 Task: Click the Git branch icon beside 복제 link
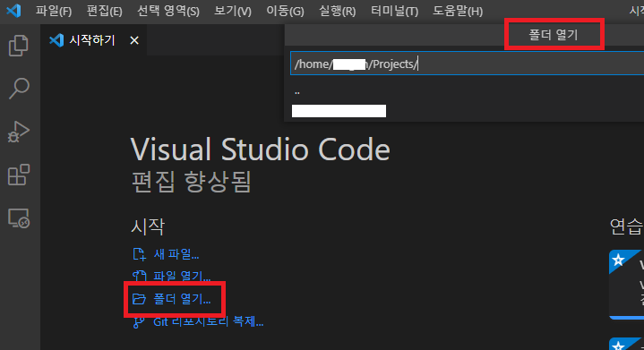coord(139,322)
